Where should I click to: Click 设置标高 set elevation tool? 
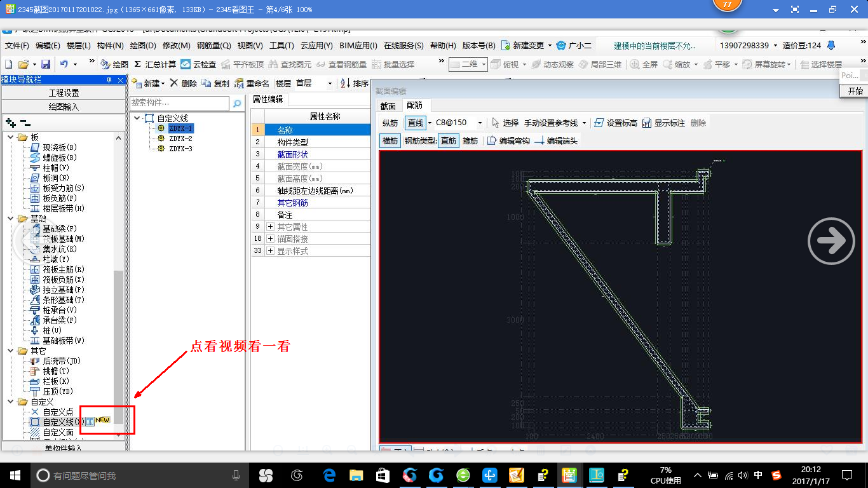tap(615, 123)
